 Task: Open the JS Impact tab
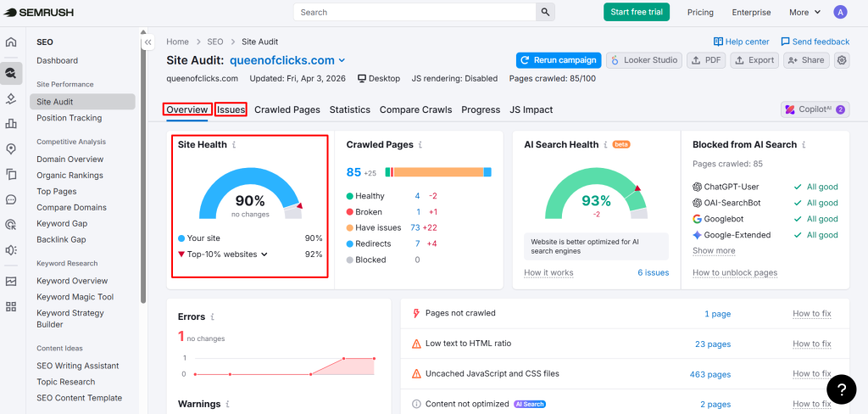531,109
